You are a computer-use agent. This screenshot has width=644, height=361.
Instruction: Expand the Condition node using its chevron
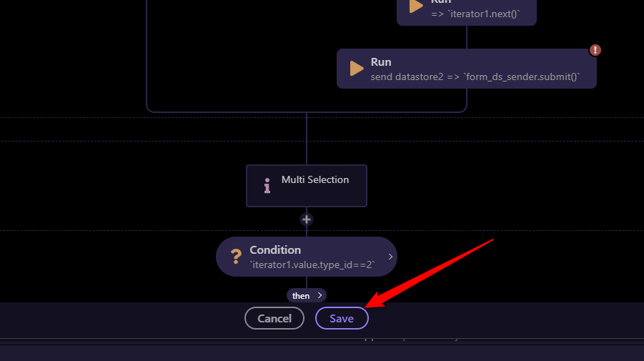tap(390, 257)
